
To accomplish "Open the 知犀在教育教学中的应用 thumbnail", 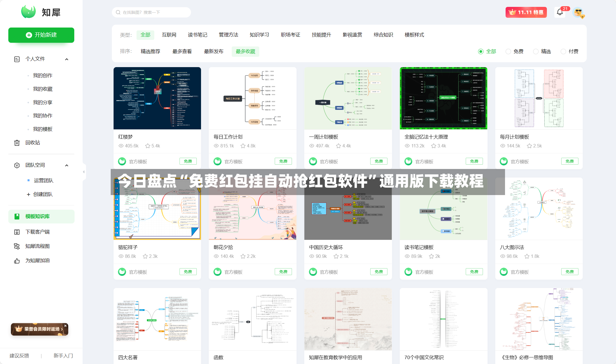I will tap(348, 319).
